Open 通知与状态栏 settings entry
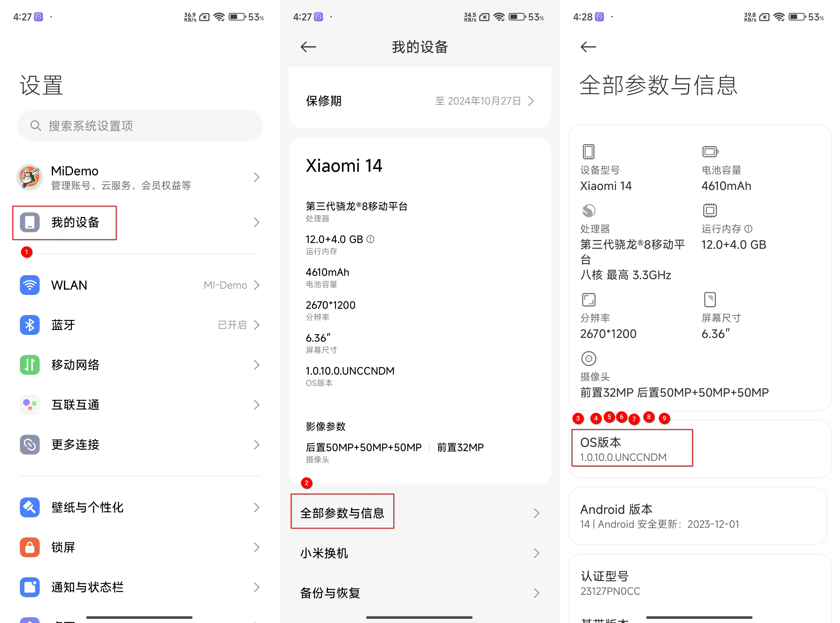This screenshot has width=840, height=623. click(140, 587)
